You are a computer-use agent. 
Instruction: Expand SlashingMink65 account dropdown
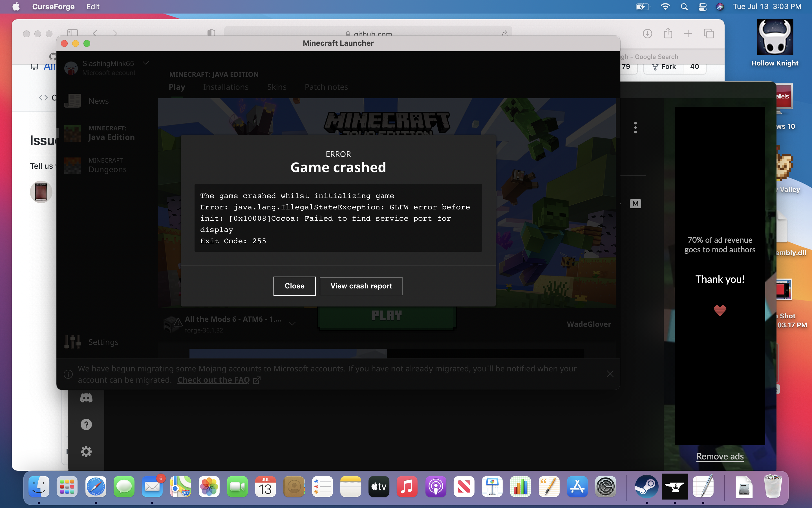coord(145,63)
